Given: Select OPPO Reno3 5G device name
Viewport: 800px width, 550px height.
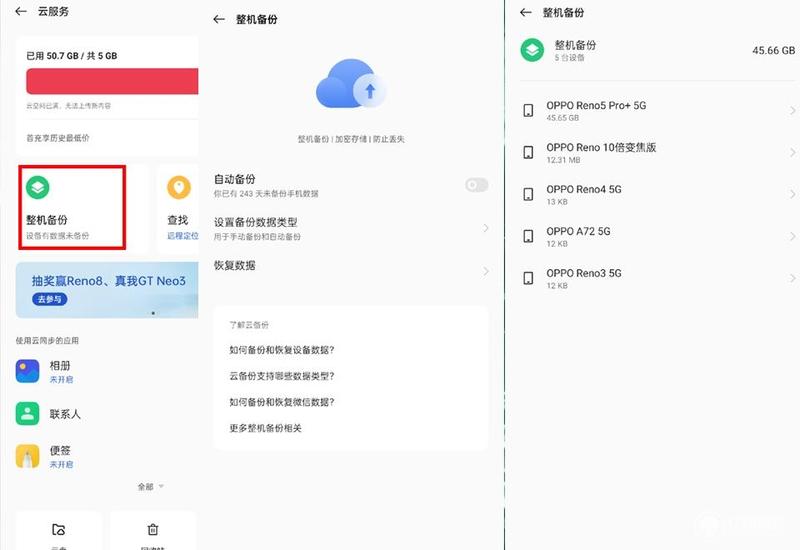Looking at the screenshot, I should coord(584,273).
